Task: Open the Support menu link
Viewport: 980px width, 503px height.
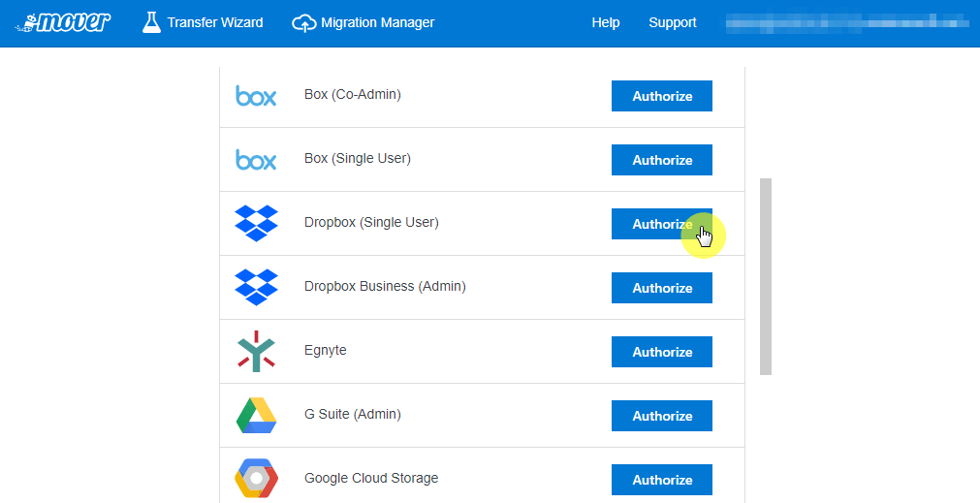Action: tap(673, 22)
